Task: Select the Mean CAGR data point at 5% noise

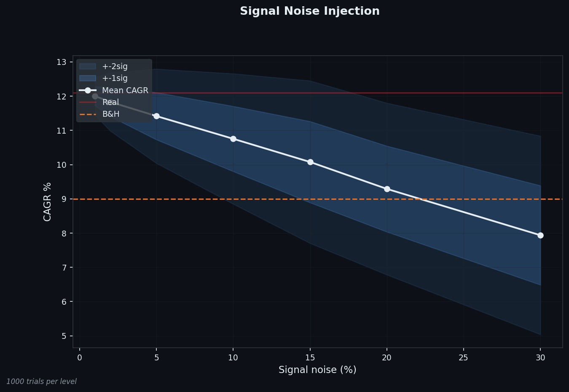Action: point(156,116)
